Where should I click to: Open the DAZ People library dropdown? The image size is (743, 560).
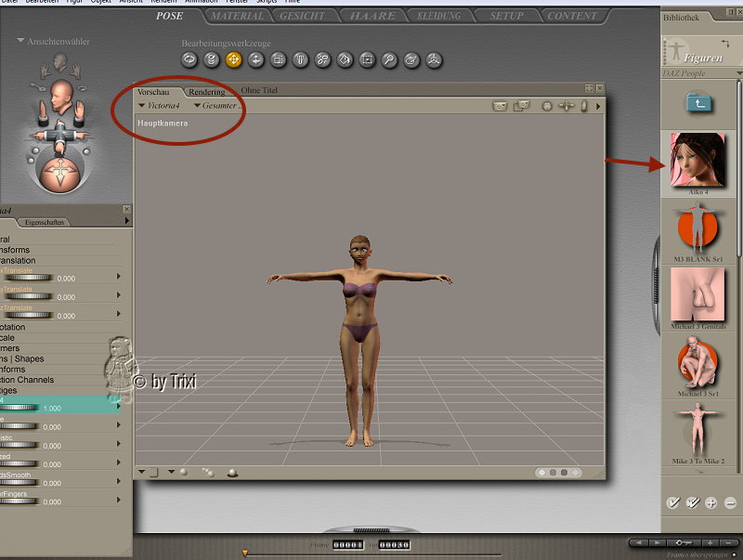(738, 73)
